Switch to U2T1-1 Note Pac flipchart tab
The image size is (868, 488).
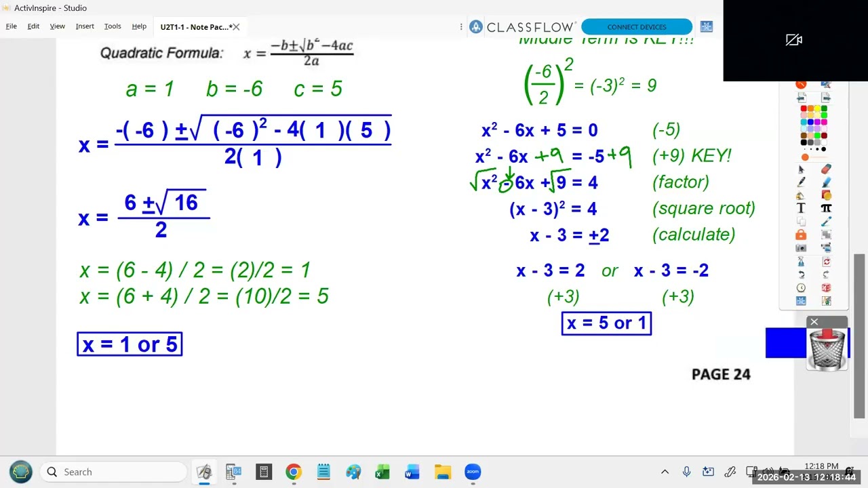tap(195, 27)
